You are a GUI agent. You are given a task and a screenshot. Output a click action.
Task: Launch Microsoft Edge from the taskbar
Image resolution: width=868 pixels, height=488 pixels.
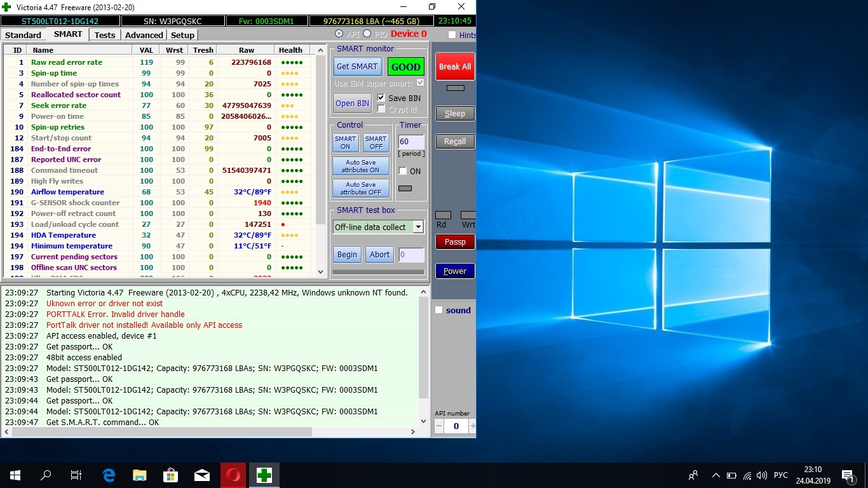point(109,475)
